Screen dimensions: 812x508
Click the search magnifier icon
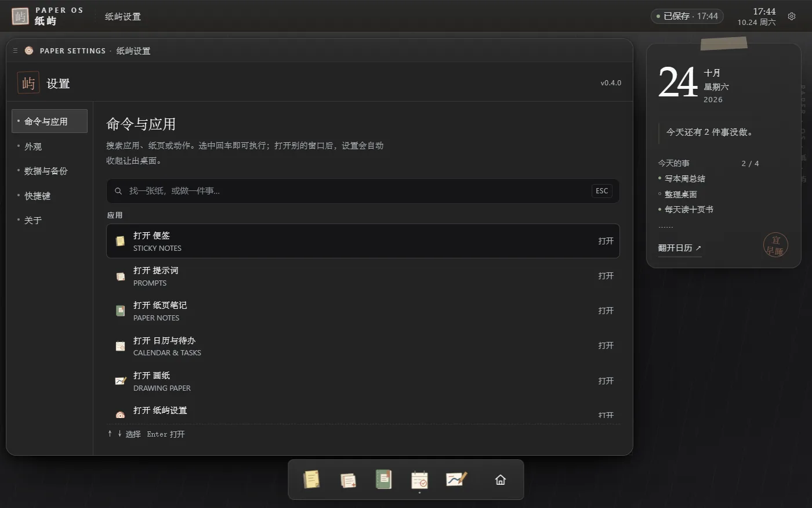[x=118, y=191]
